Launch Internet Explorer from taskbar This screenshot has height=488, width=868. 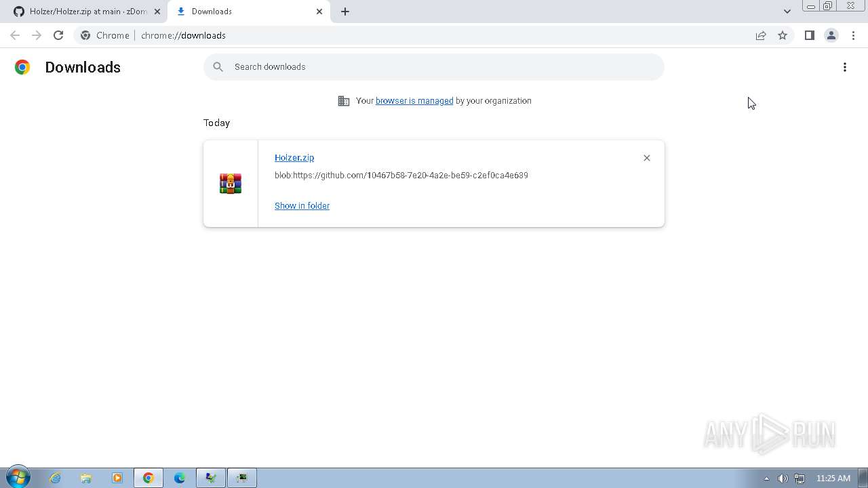[x=55, y=478]
